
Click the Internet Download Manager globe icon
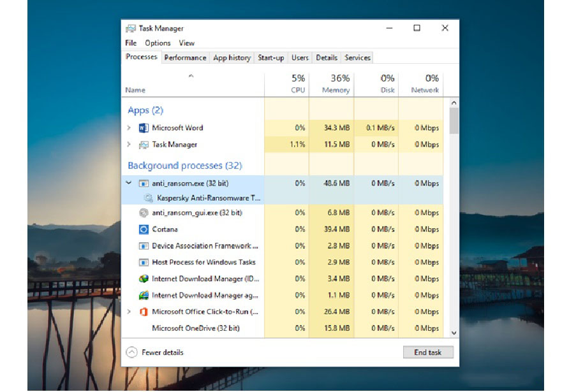pyautogui.click(x=144, y=279)
